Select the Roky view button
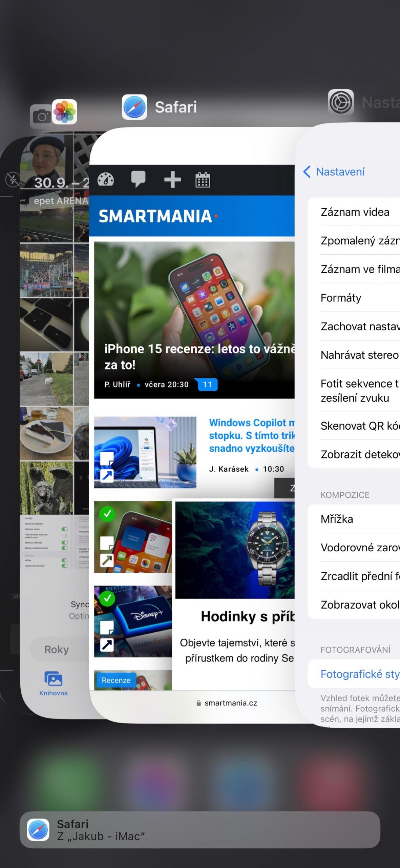 [x=57, y=649]
